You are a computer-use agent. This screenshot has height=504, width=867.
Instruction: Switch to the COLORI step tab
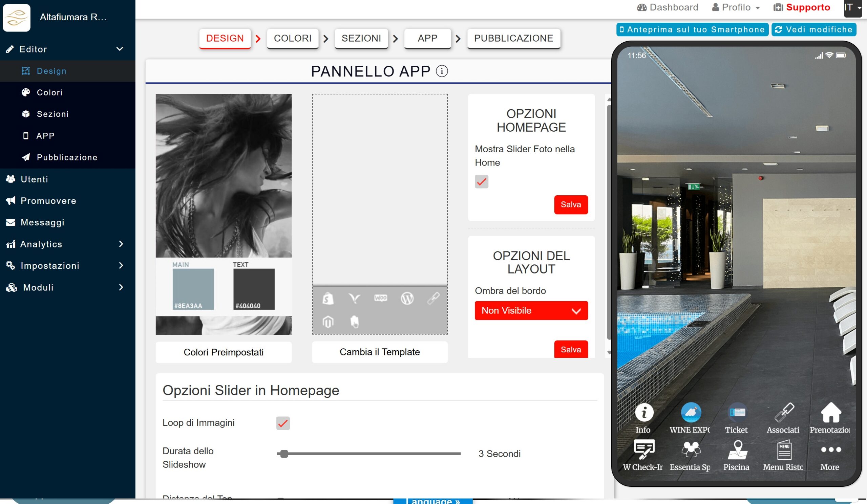[292, 38]
